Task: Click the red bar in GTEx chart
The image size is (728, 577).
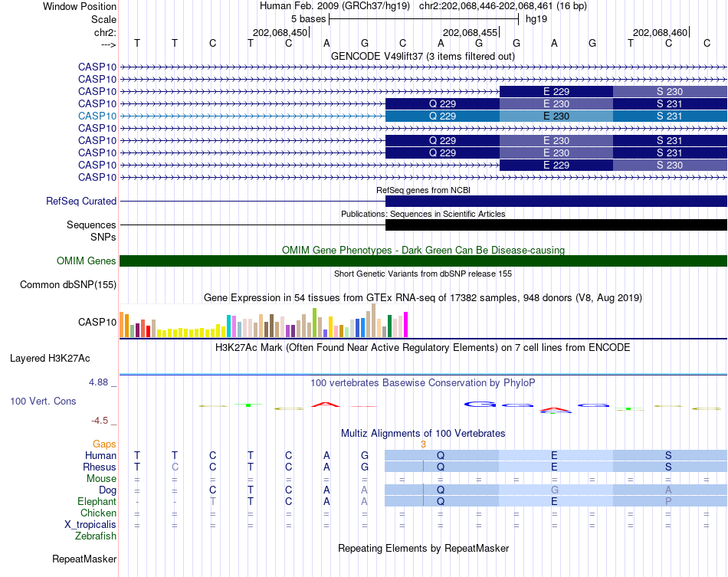Action: (x=148, y=332)
